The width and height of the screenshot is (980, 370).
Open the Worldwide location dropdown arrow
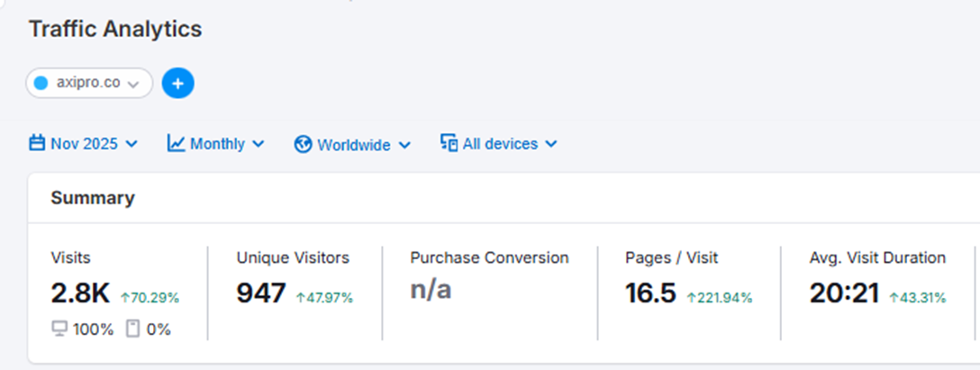tap(404, 144)
